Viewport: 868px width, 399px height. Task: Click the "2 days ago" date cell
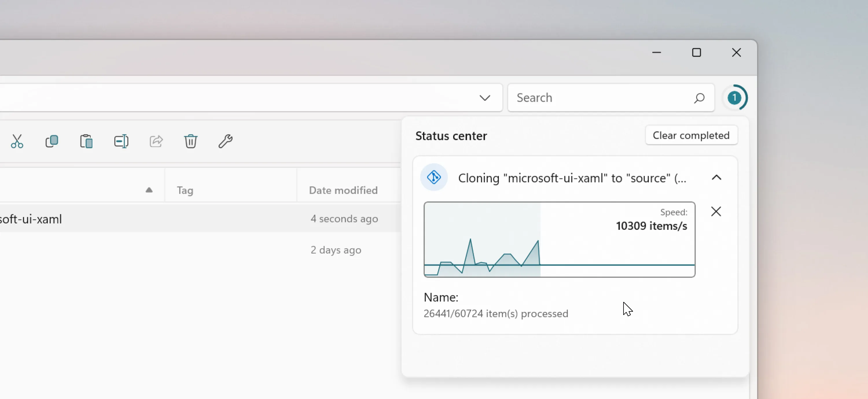coord(336,250)
